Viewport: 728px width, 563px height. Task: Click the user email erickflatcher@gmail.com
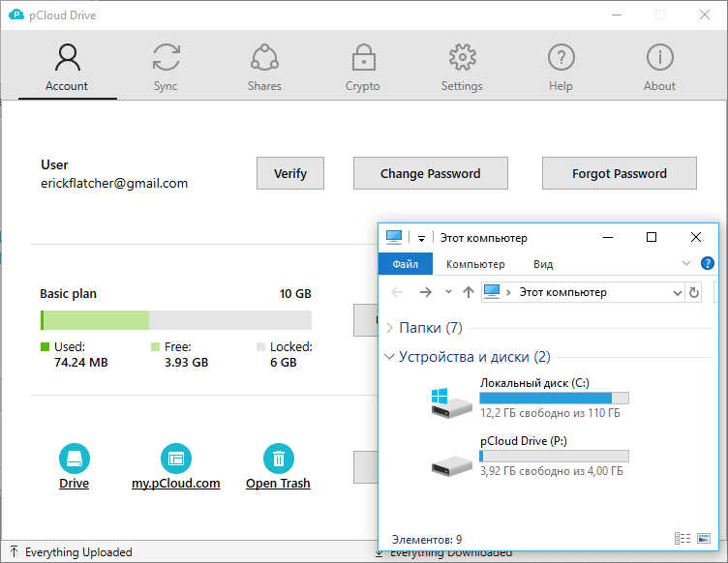(x=114, y=183)
